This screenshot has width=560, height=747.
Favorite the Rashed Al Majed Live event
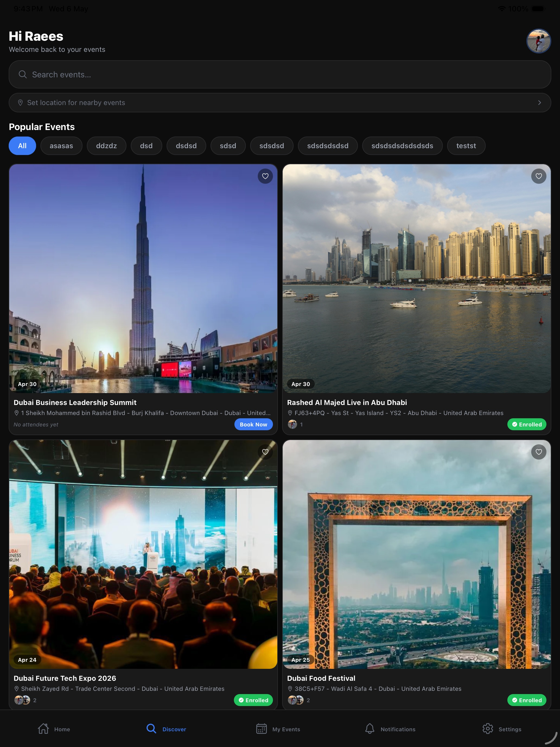(539, 176)
